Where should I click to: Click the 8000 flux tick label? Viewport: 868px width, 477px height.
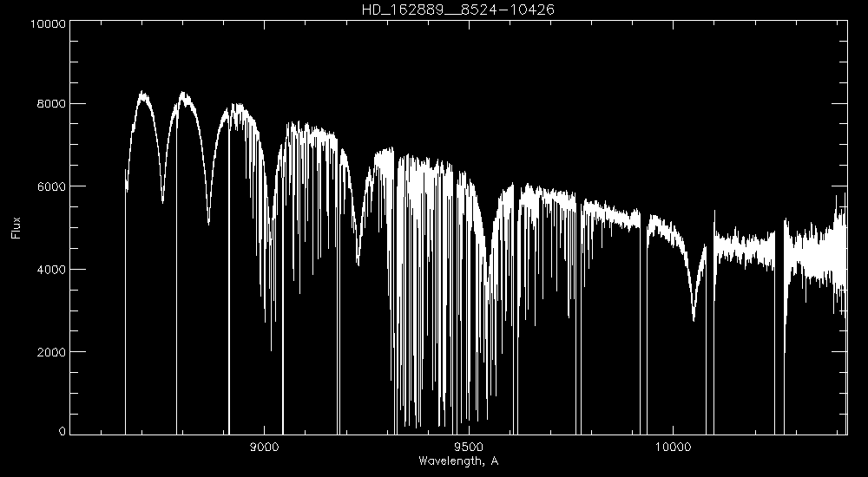tap(52, 104)
